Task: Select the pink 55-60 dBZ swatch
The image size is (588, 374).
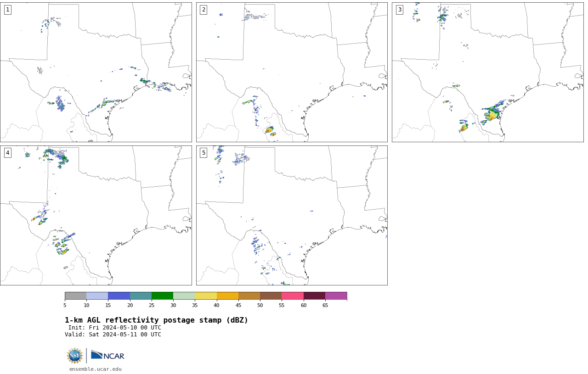Action: pos(293,296)
